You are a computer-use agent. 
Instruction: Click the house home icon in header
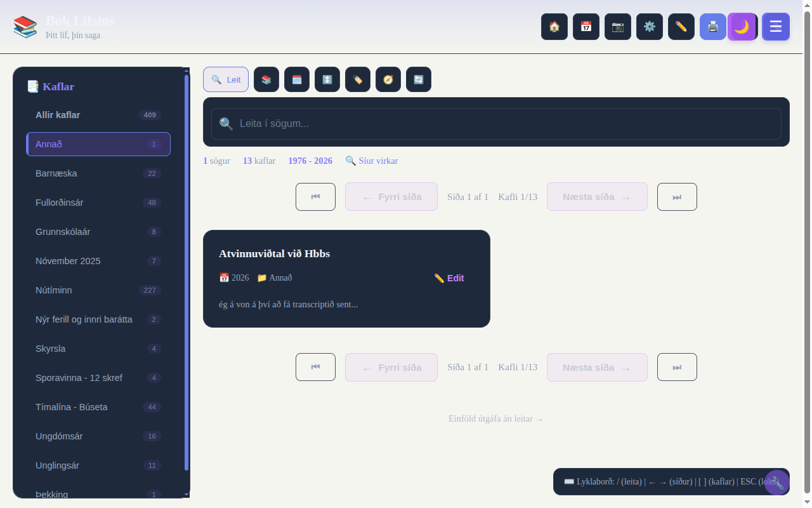pos(554,27)
